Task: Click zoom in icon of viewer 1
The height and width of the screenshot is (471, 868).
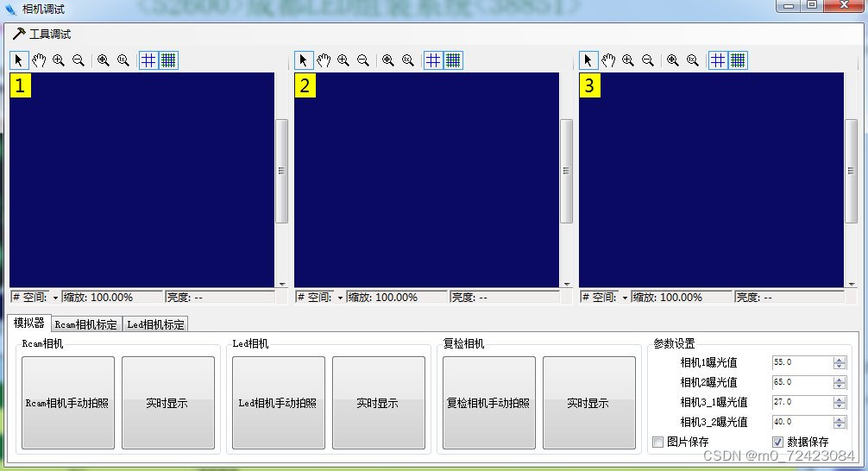Action: 59,60
